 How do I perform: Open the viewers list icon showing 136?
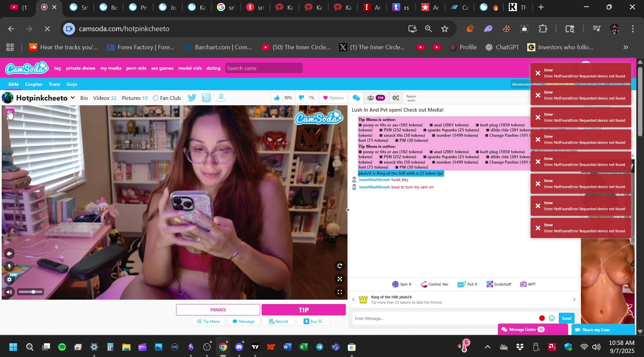[x=375, y=98]
